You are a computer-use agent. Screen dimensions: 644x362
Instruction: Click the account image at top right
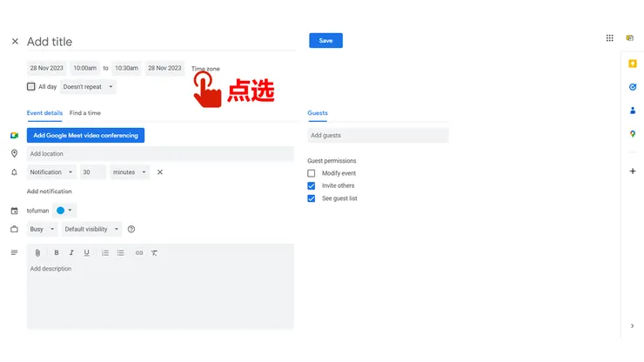click(629, 38)
